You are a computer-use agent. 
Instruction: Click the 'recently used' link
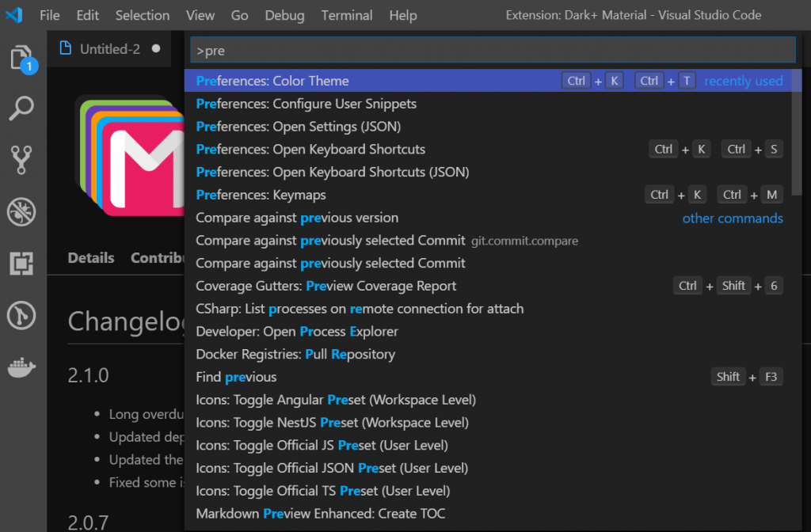coord(743,80)
